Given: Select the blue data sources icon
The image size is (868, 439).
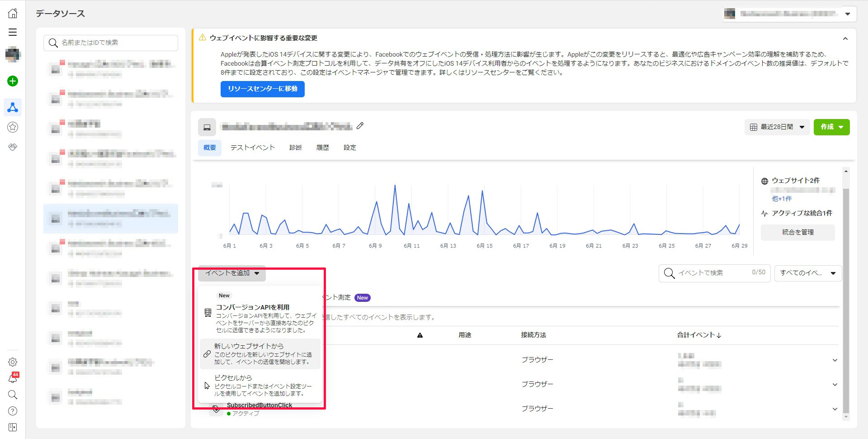Looking at the screenshot, I should tap(13, 107).
